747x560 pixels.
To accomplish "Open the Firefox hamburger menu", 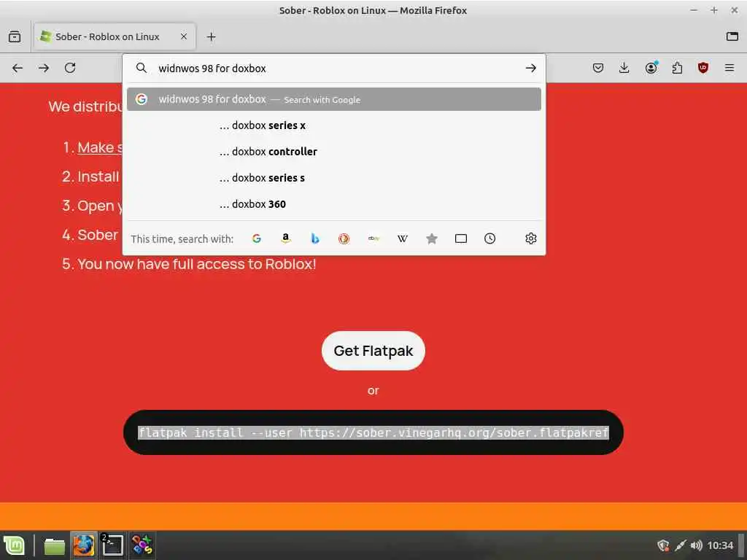I will [x=729, y=68].
